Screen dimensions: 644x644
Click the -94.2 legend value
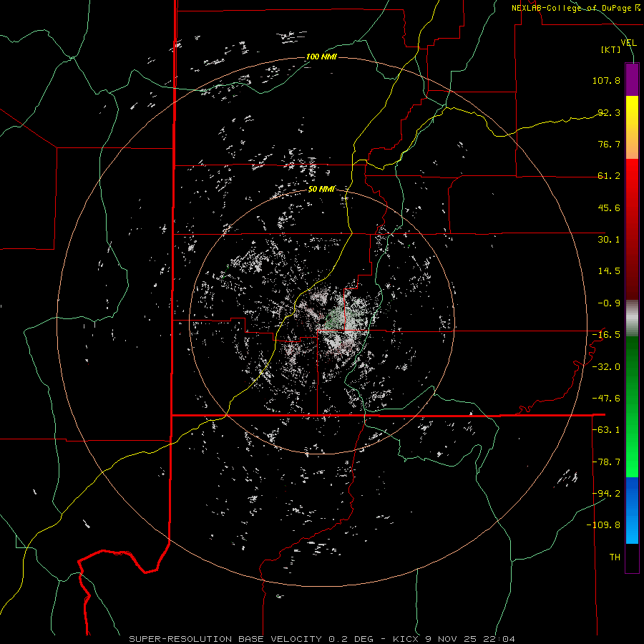click(606, 493)
